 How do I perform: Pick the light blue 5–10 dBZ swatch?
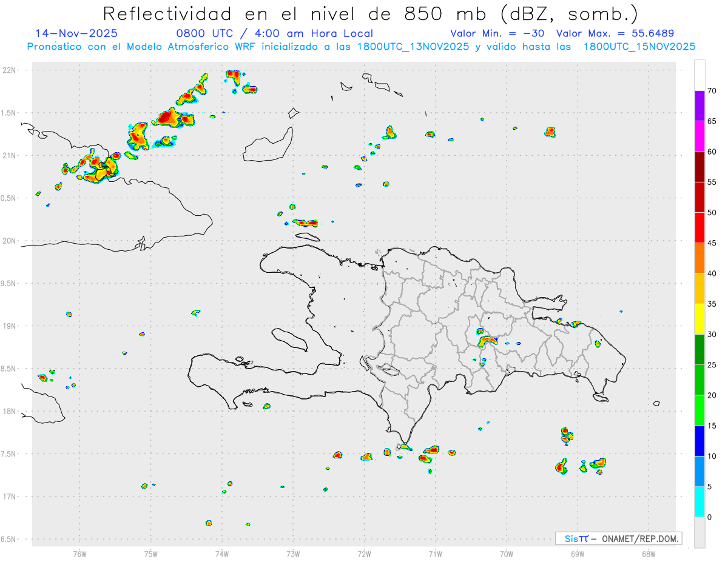699,471
